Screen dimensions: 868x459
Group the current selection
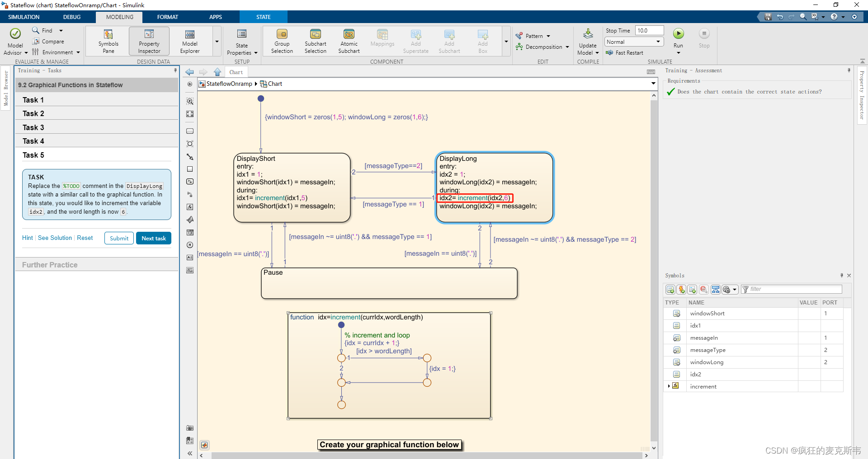(x=282, y=41)
